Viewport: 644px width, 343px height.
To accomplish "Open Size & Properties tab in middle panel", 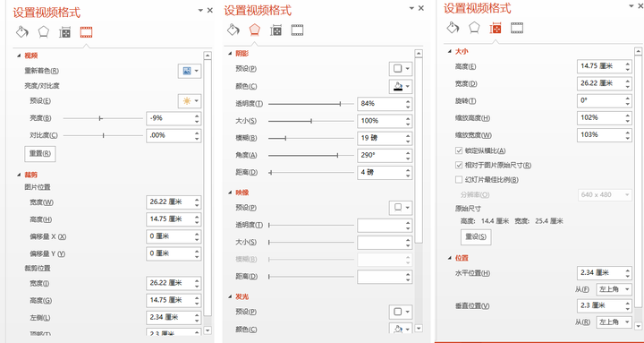I will [x=275, y=30].
